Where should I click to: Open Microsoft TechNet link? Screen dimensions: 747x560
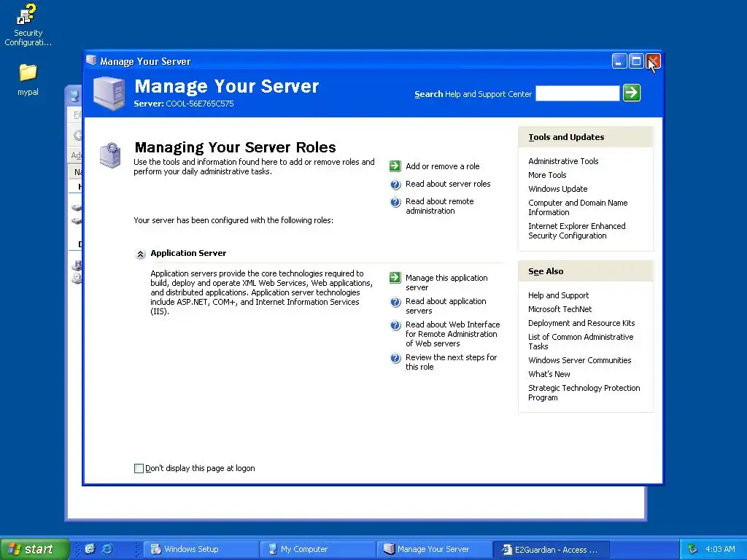coord(560,309)
